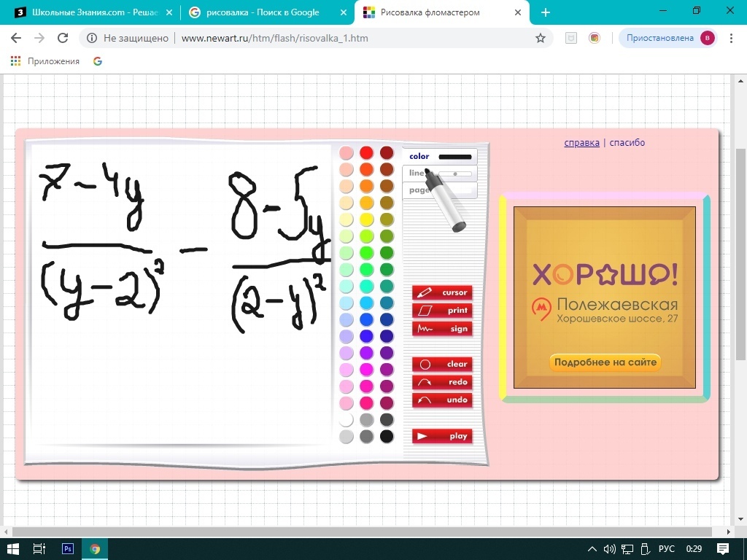Click the red cursor tool button
Viewport: 747px width, 560px height.
442,292
